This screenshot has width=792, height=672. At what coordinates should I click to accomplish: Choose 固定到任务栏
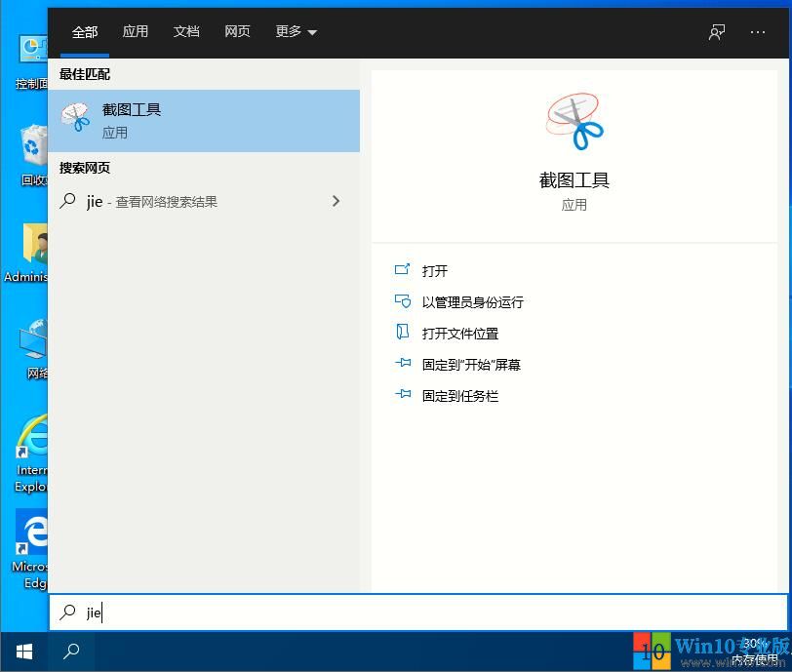[460, 396]
